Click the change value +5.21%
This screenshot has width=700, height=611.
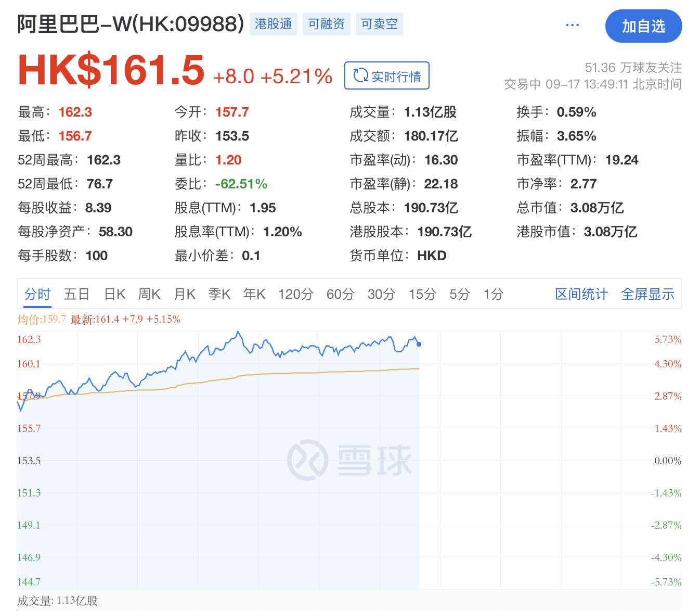(x=296, y=77)
